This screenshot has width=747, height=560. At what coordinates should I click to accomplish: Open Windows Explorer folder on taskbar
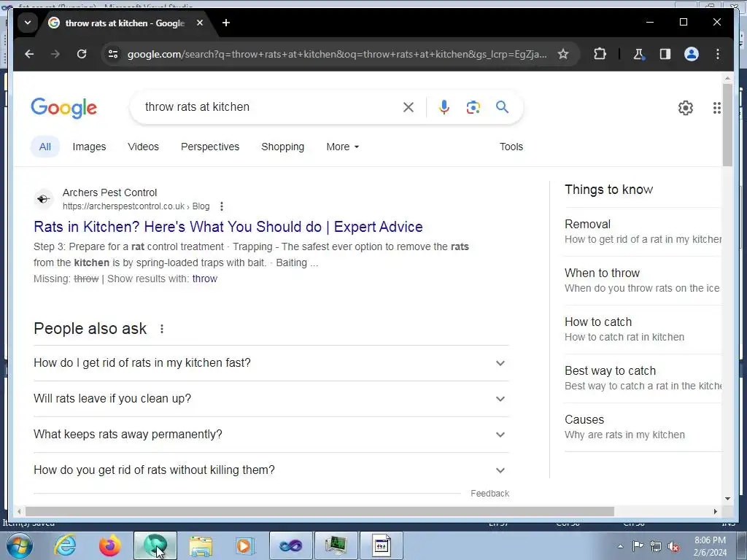point(201,545)
